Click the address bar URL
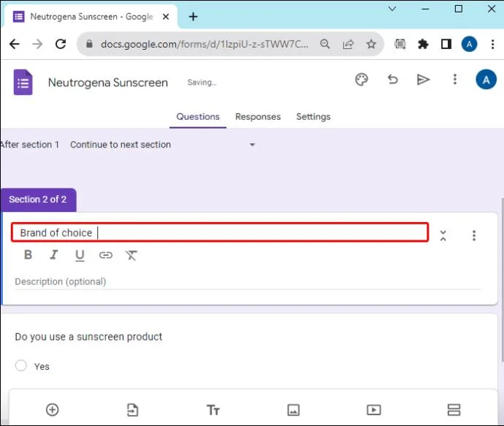The height and width of the screenshot is (426, 504). point(204,44)
